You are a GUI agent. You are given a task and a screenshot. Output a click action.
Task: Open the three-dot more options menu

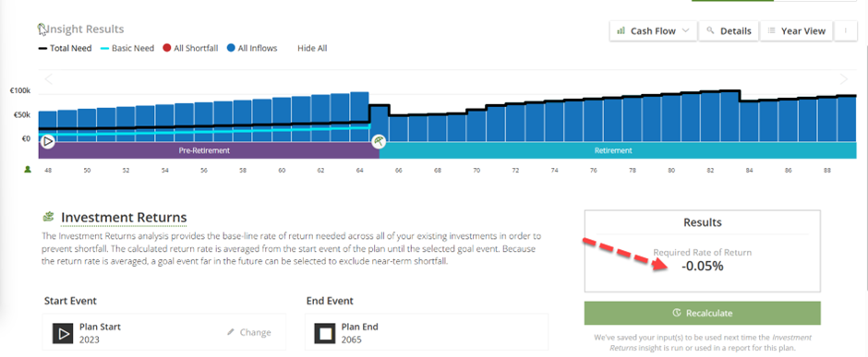pos(846,31)
